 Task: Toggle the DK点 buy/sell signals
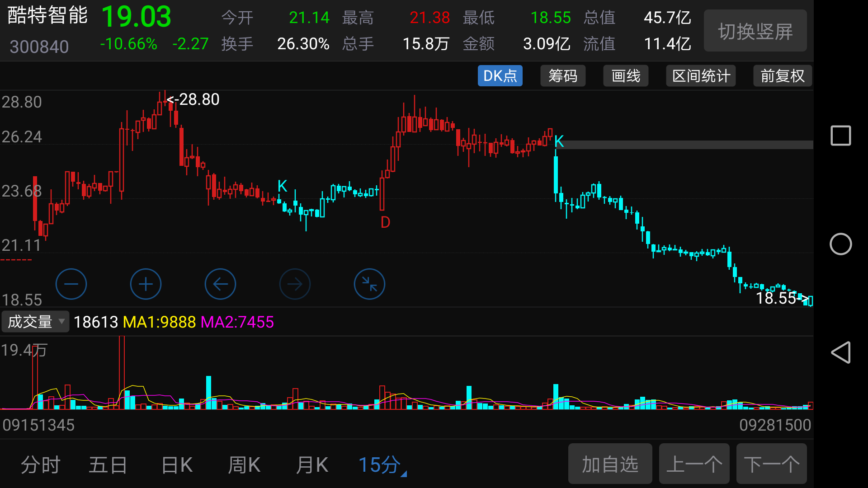click(x=500, y=76)
